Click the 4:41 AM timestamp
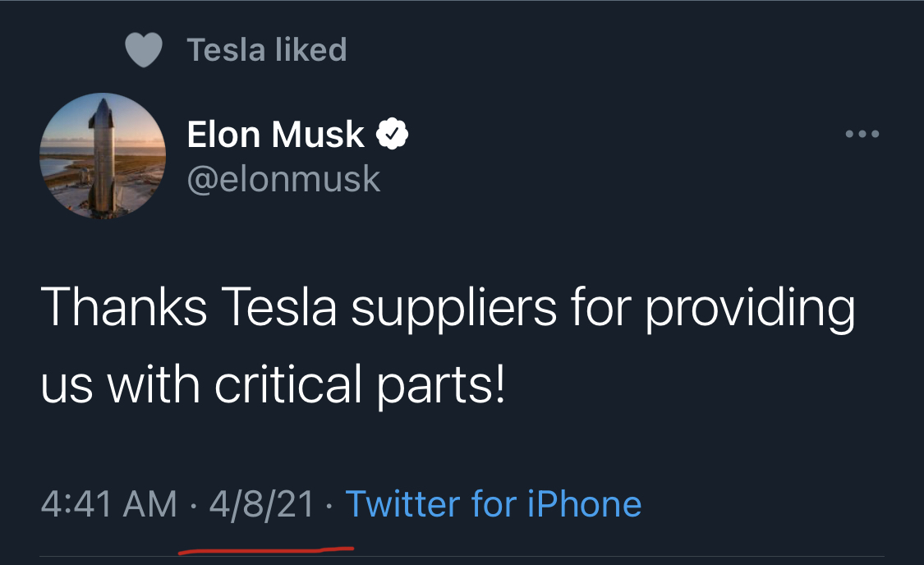This screenshot has height=565, width=924. [108, 503]
